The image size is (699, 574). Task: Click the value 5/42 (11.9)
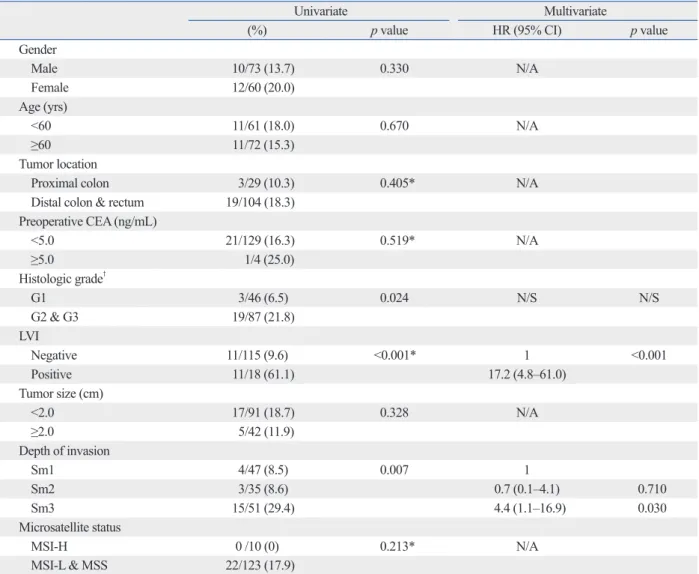[x=266, y=432]
